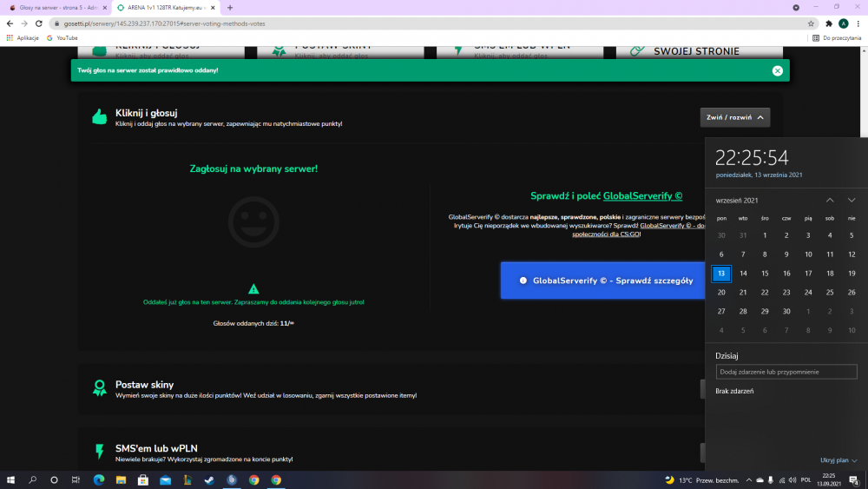Follow the GlobalServerify © heading link
This screenshot has width=868, height=489.
(x=642, y=196)
